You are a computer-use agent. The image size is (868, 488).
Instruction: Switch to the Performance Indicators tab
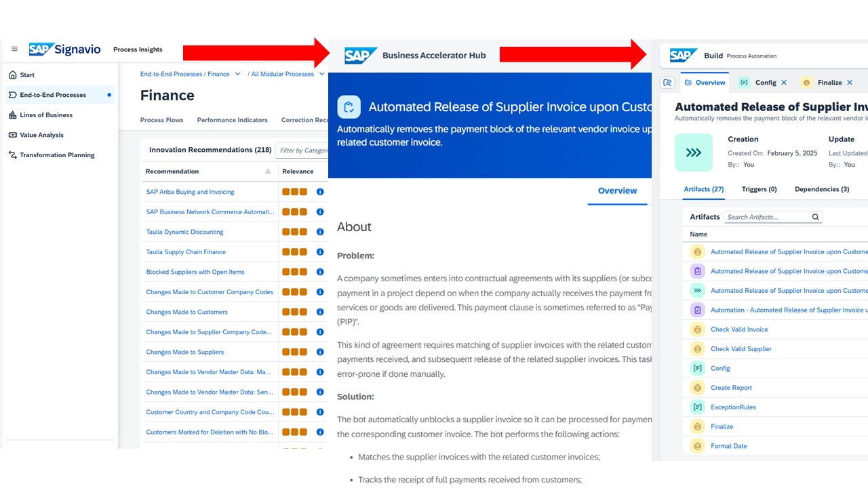click(x=232, y=120)
